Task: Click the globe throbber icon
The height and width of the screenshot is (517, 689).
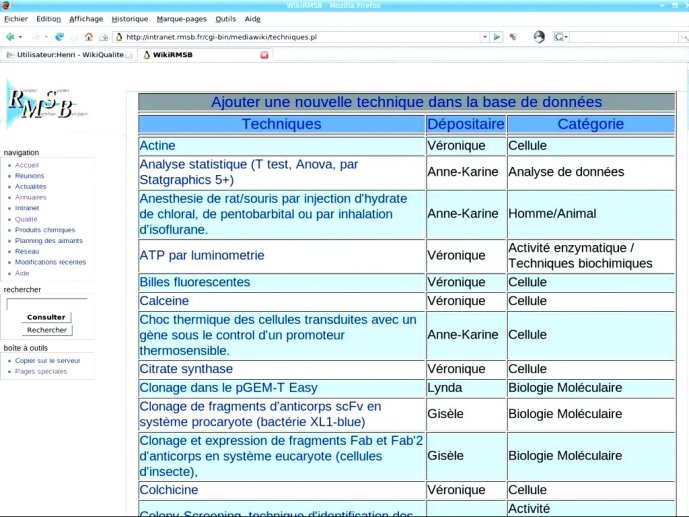Action: coord(539,37)
